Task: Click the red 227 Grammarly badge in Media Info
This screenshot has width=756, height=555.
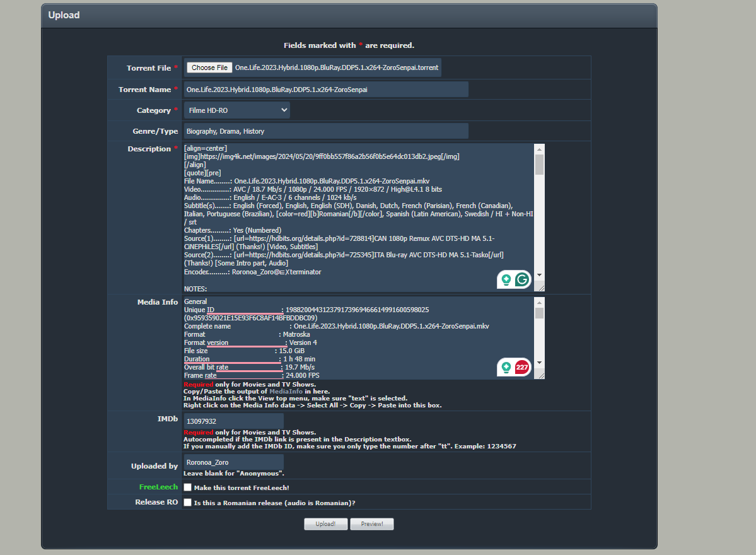Action: pyautogui.click(x=522, y=366)
